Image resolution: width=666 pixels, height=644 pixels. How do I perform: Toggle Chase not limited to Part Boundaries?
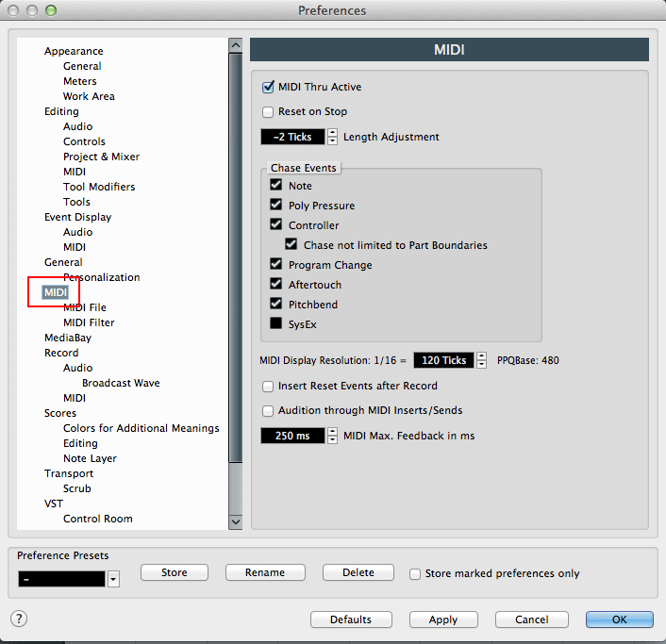(291, 244)
